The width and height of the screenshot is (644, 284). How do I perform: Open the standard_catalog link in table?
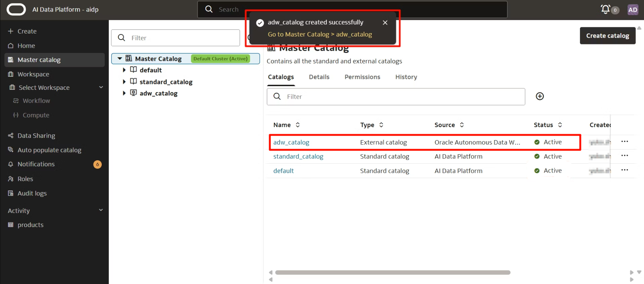[298, 157]
